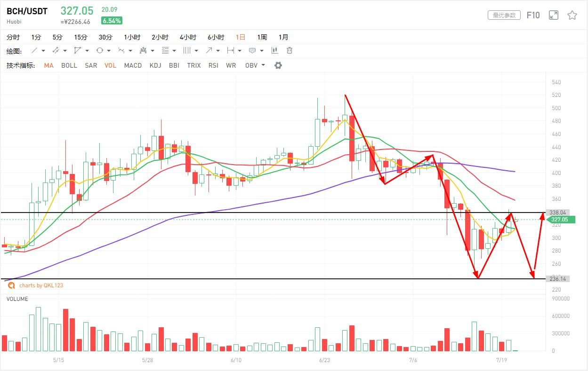Switch to the 1周 timeframe
The width and height of the screenshot is (588, 371).
(262, 37)
